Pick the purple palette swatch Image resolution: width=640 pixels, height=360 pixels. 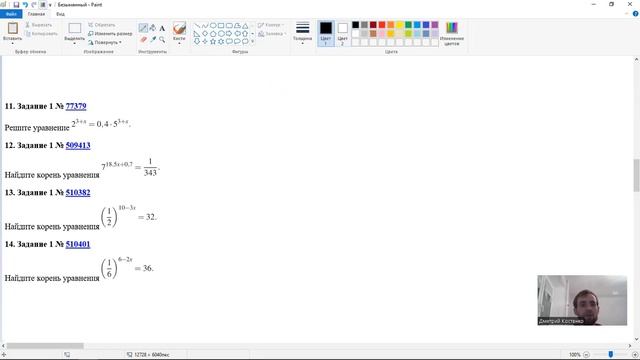point(435,25)
